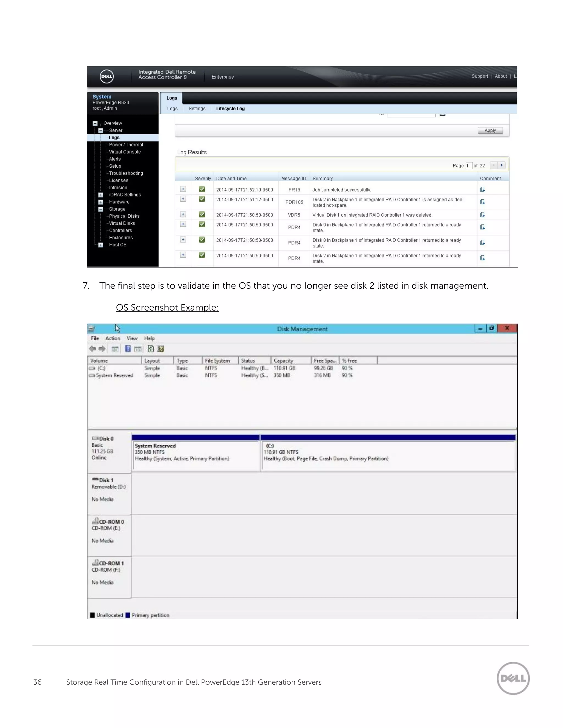
Task: Open the Action menu in Disk Management
Action: (x=113, y=338)
